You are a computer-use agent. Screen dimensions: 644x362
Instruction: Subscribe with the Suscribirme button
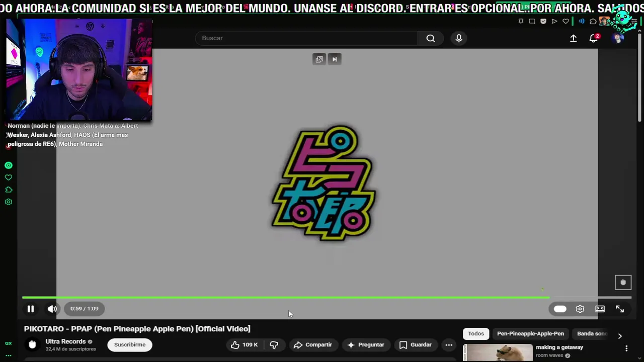130,345
